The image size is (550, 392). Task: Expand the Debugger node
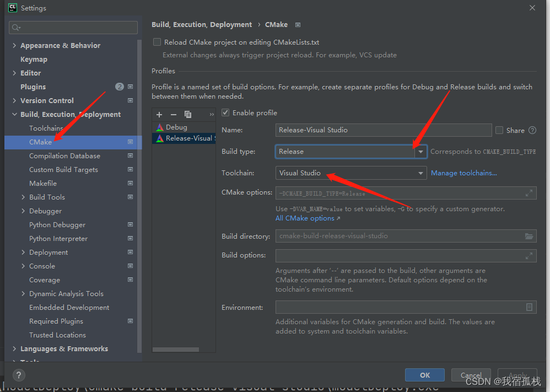(x=23, y=211)
